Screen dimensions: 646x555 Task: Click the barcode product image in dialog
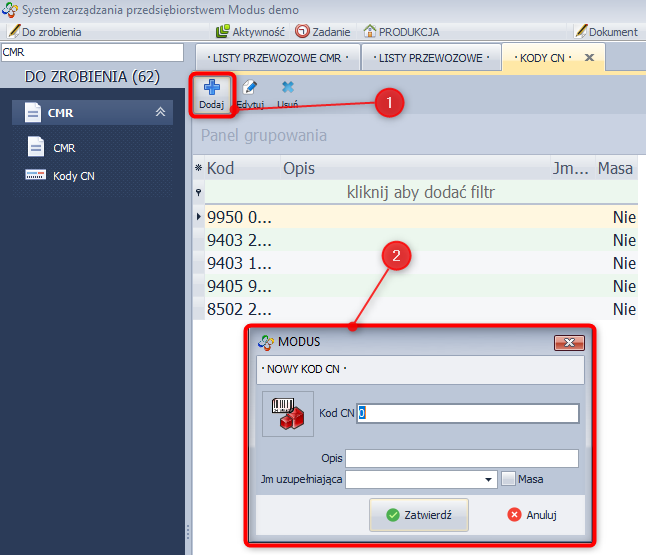(x=288, y=414)
